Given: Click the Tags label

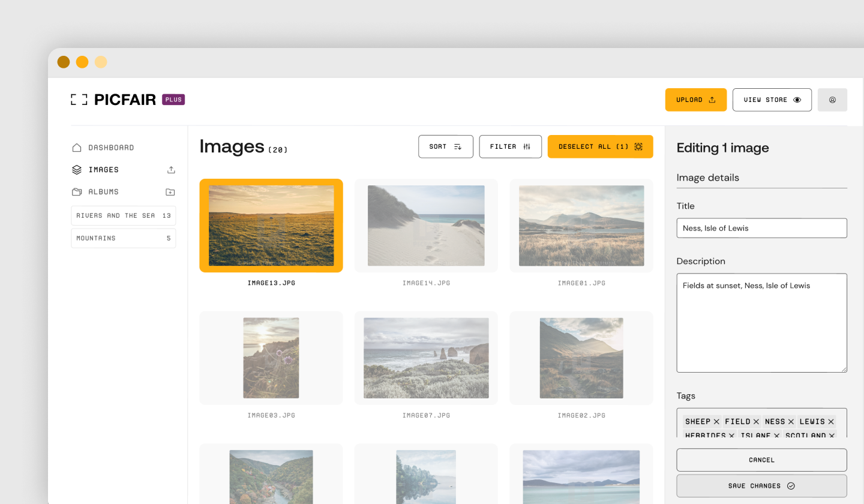Looking at the screenshot, I should [x=686, y=396].
